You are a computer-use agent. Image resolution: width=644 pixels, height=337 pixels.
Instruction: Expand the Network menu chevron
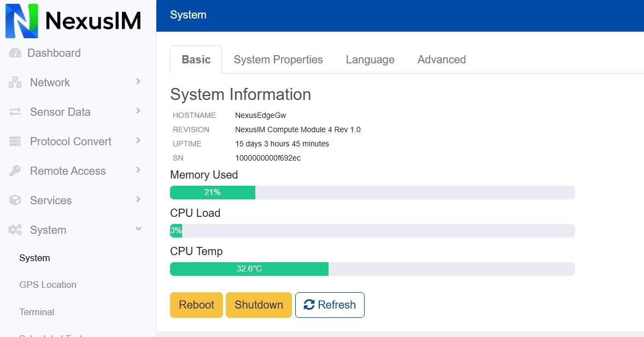click(138, 82)
